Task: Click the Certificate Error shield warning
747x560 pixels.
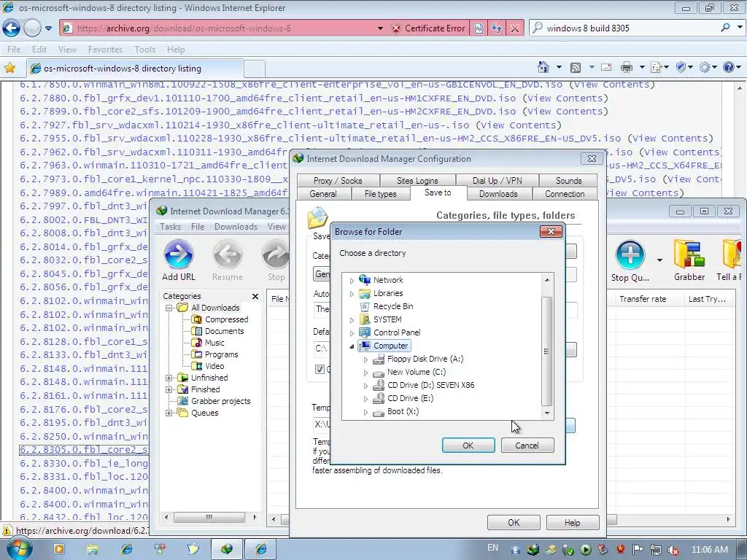Action: pos(427,28)
